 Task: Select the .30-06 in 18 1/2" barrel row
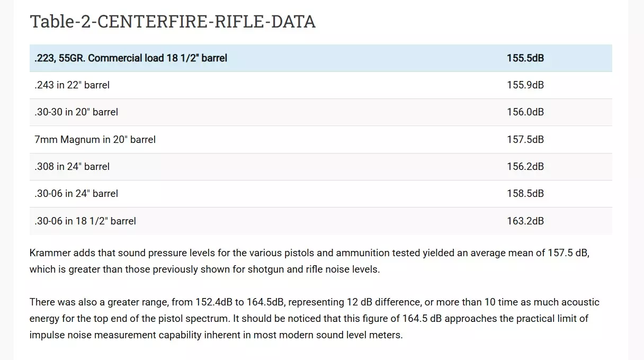[x=321, y=221]
